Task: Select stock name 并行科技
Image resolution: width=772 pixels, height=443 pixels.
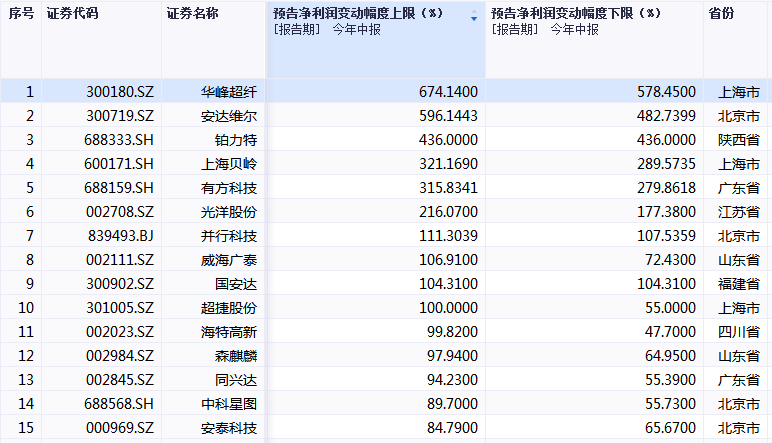Action: pos(229,236)
